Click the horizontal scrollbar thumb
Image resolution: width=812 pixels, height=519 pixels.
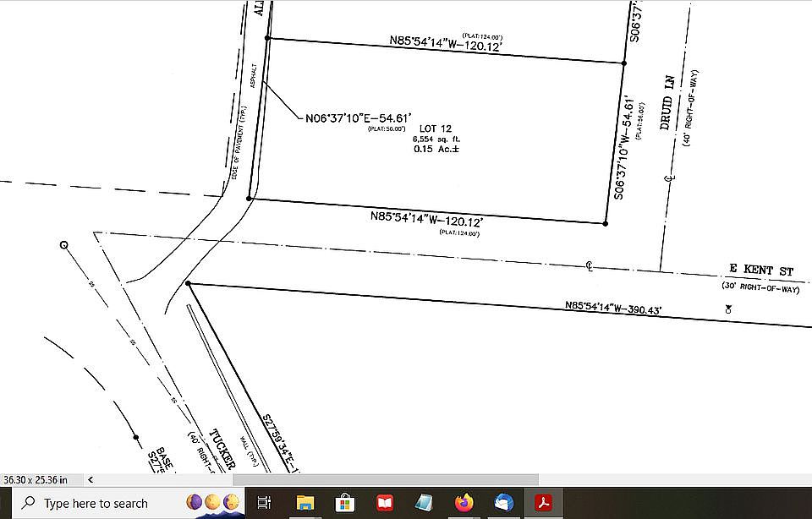tap(386, 479)
